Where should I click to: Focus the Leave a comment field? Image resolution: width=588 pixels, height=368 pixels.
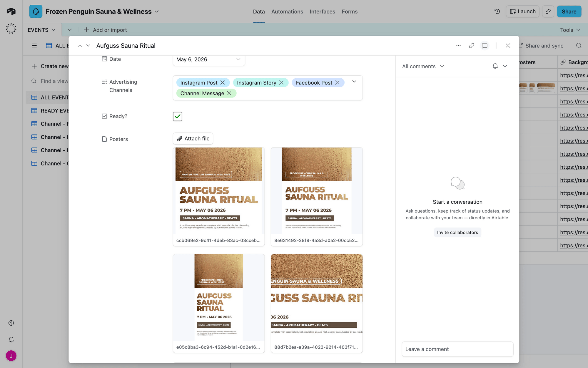pyautogui.click(x=457, y=349)
